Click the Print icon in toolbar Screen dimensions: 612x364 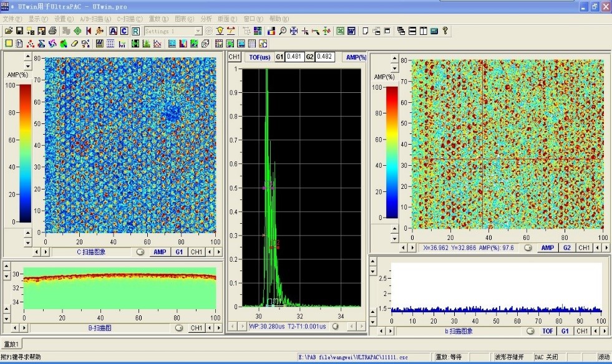(52, 31)
